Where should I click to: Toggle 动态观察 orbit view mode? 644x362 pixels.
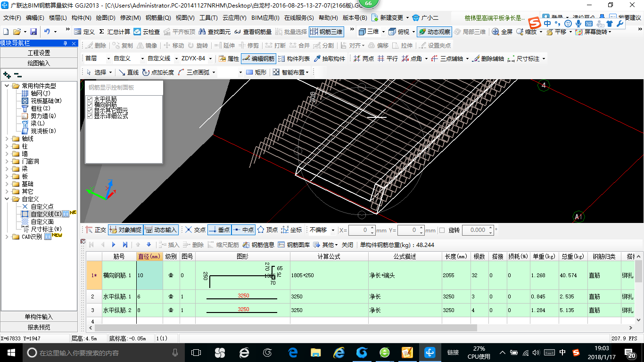click(x=434, y=32)
